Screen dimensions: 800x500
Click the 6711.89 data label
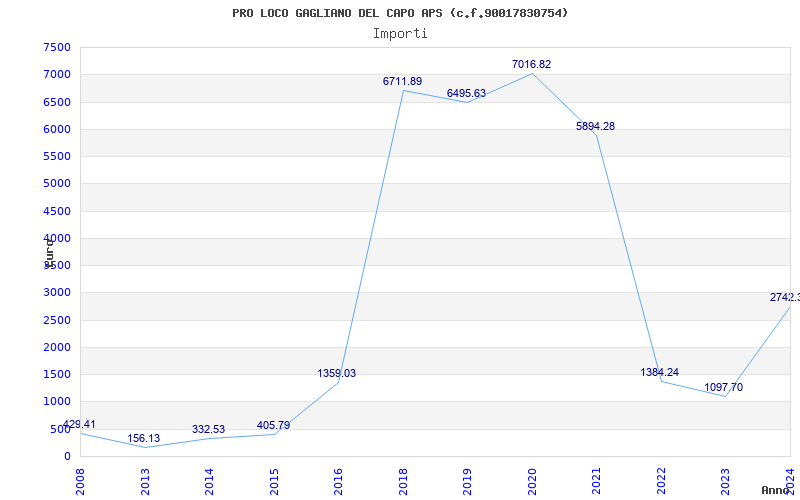coord(402,81)
